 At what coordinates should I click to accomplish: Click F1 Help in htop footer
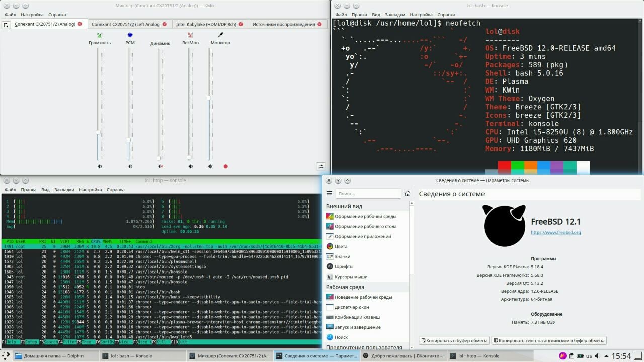point(11,342)
